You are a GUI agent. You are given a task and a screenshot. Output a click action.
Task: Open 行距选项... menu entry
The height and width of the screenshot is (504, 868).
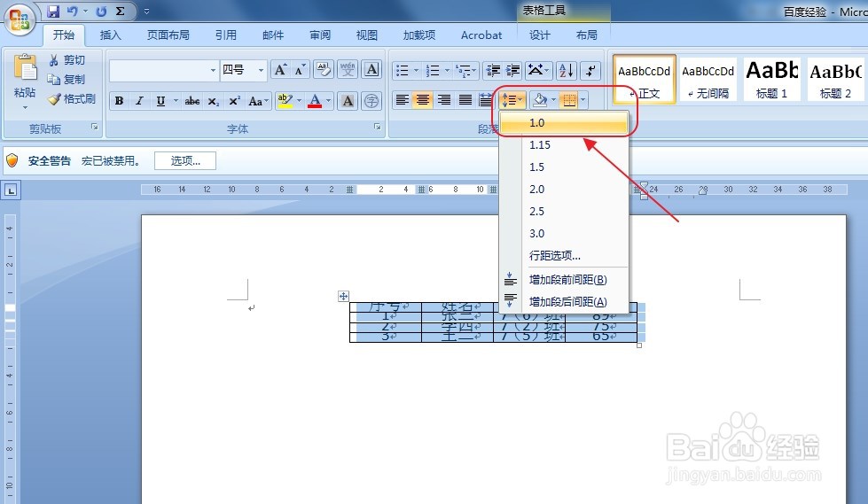(x=564, y=256)
